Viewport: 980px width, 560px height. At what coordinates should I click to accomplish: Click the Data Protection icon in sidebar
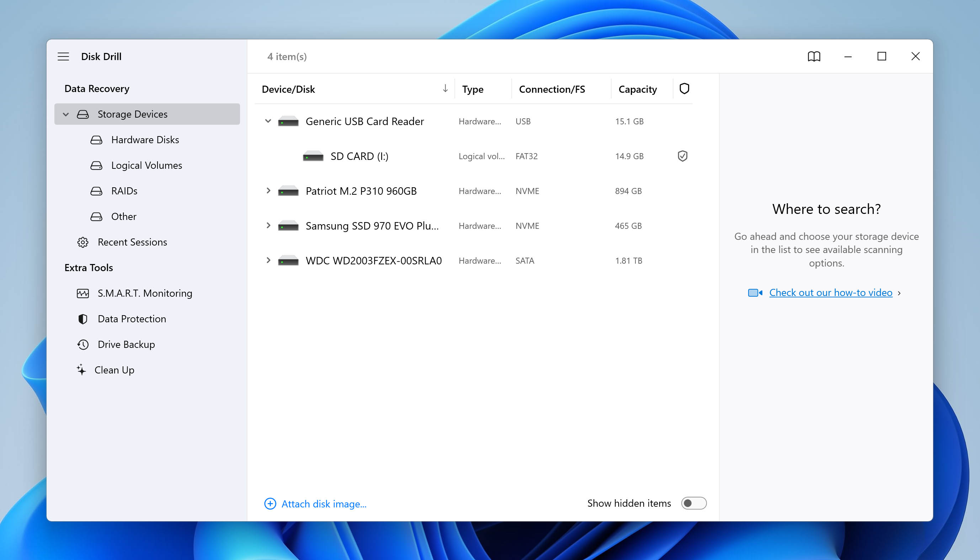click(82, 319)
